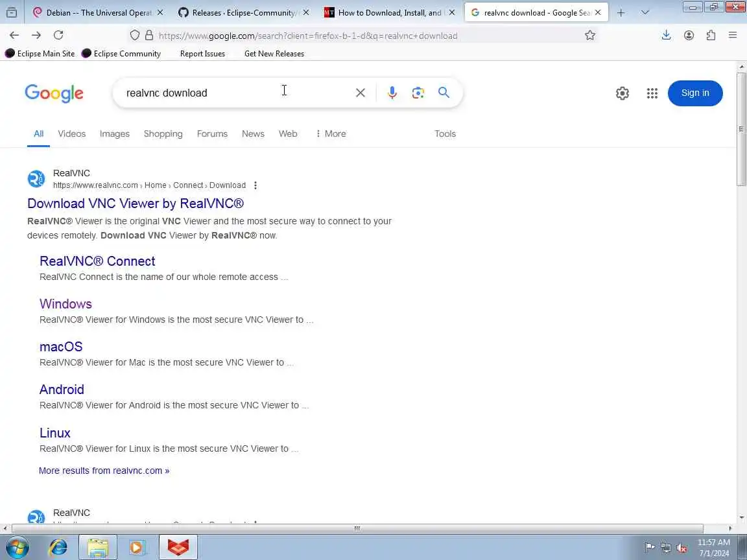This screenshot has width=747, height=560.
Task: Close the realvnc download Google tab
Action: pos(598,13)
